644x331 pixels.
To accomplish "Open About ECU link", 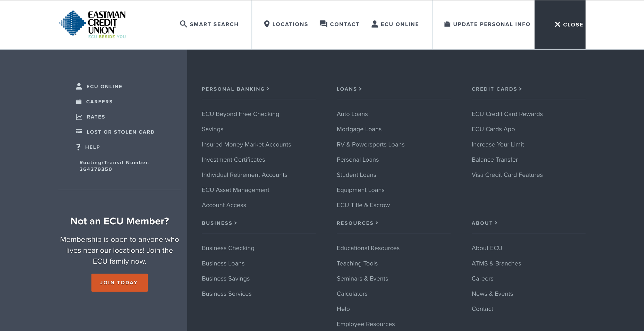I will point(487,248).
